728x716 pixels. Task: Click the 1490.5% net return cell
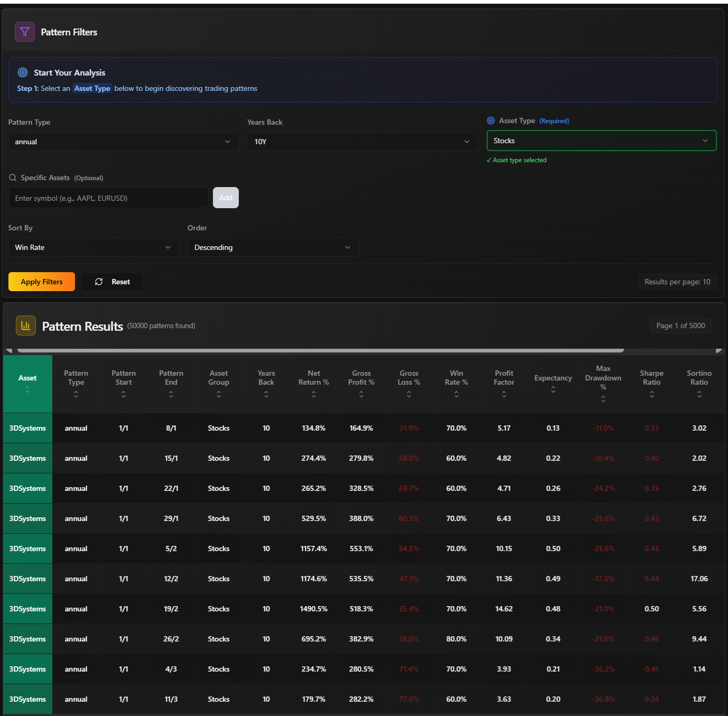(x=314, y=609)
